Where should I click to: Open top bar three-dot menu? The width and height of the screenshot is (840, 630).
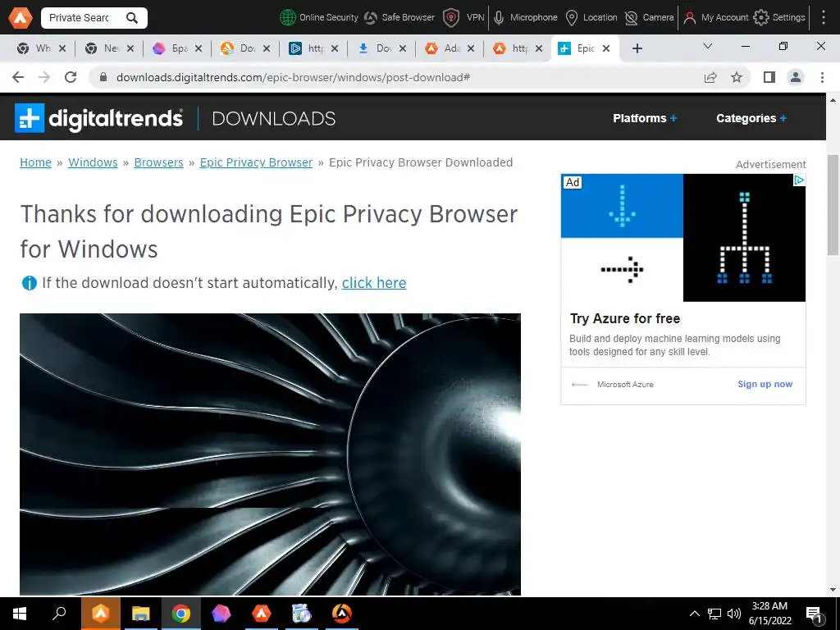pyautogui.click(x=824, y=18)
